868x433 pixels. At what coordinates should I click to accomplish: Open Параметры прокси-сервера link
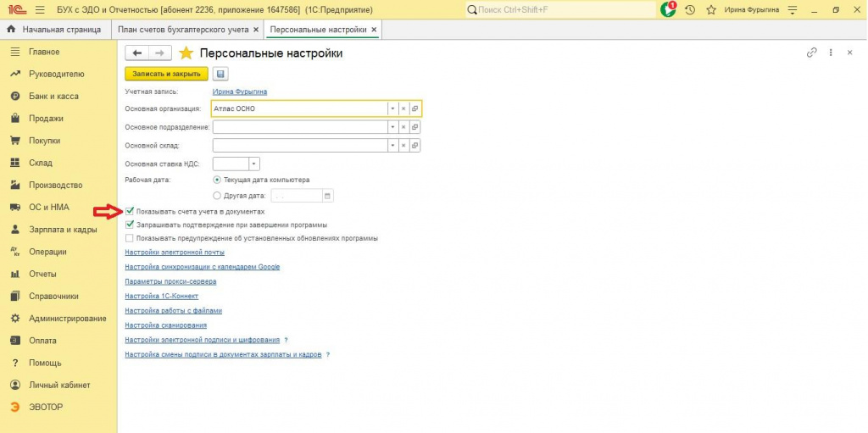point(170,281)
